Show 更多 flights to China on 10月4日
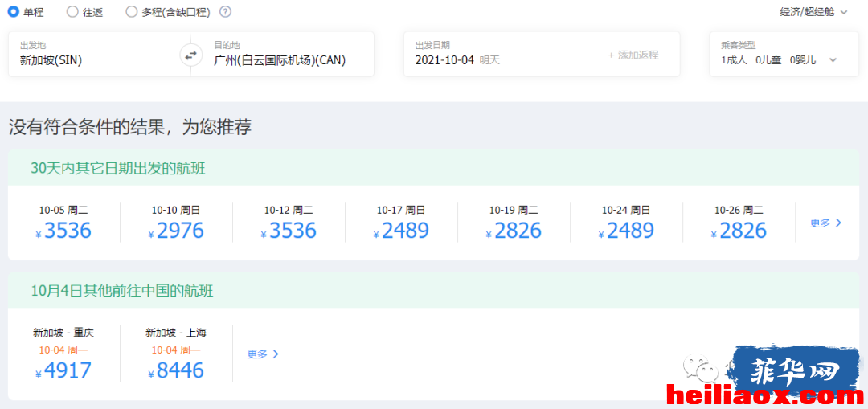 click(263, 354)
